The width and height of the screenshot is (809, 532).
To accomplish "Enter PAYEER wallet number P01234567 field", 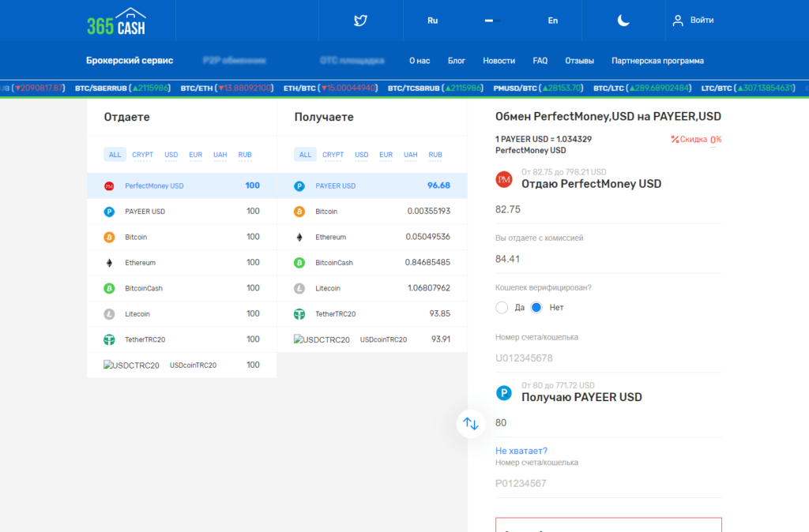I will [608, 484].
